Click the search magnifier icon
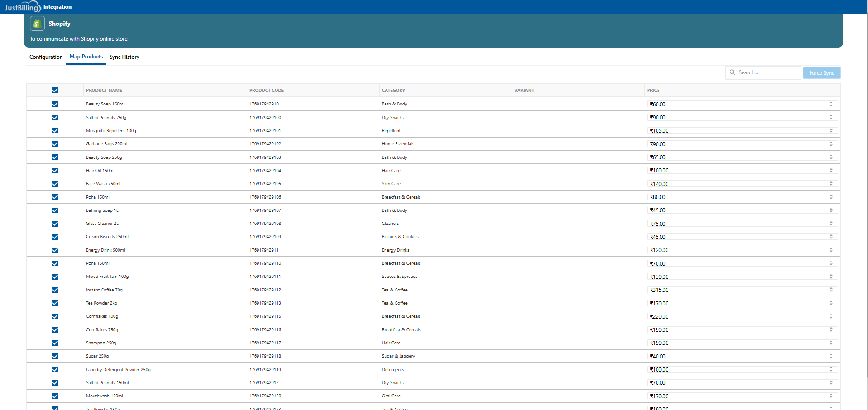The width and height of the screenshot is (868, 410). click(732, 72)
